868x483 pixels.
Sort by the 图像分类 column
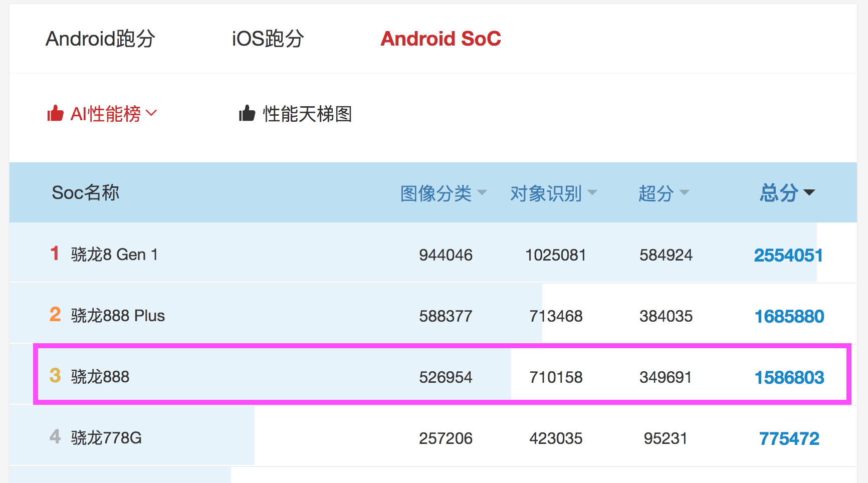point(436,193)
